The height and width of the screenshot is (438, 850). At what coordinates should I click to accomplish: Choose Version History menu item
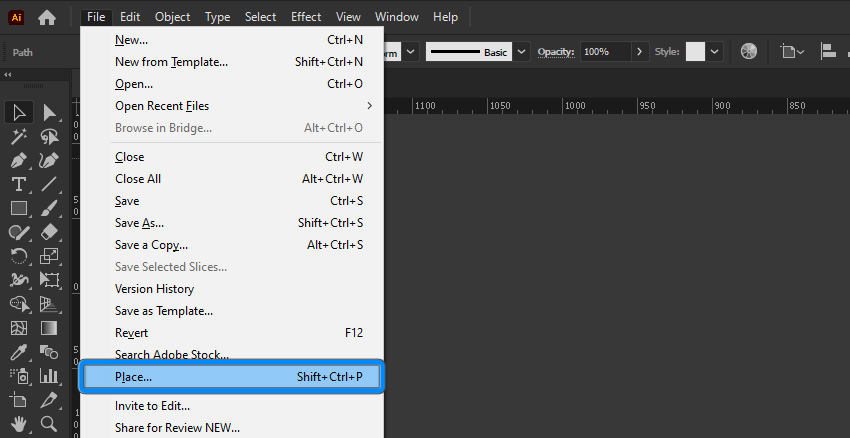(x=231, y=289)
